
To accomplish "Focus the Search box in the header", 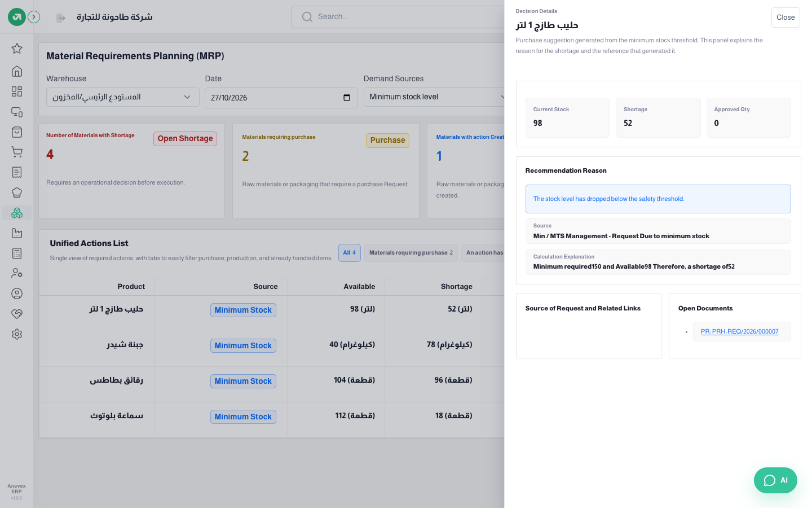I will (x=398, y=17).
